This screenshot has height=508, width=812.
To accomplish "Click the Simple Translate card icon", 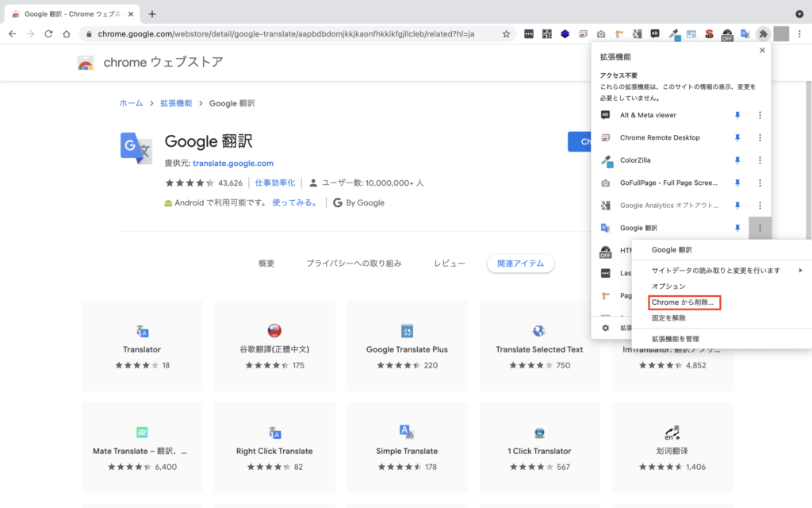I will (407, 432).
